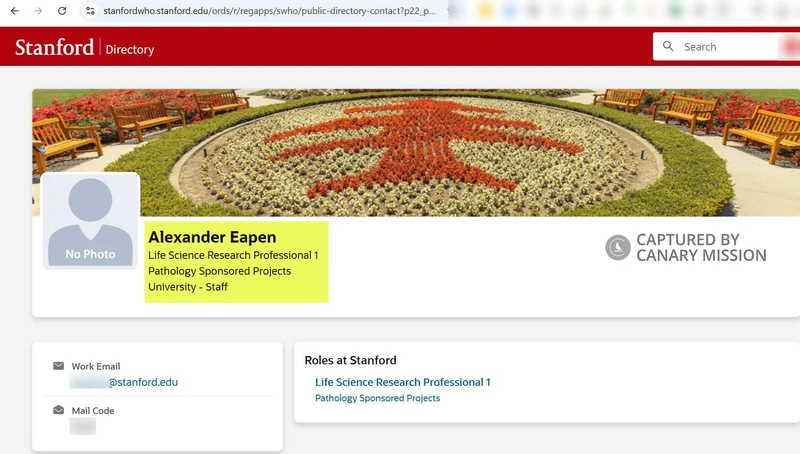This screenshot has width=800, height=454.
Task: Select the 'Mail Code' label
Action: coord(93,411)
